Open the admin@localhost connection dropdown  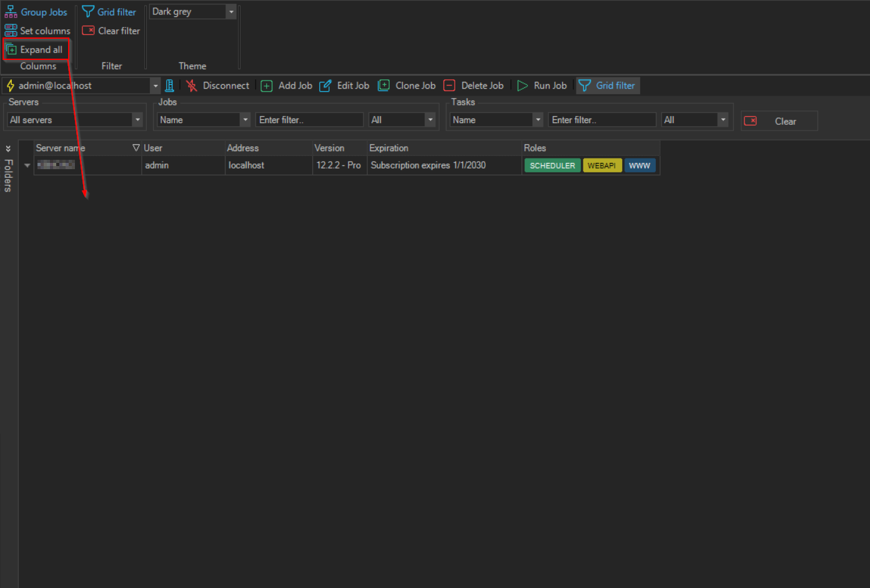click(x=155, y=86)
